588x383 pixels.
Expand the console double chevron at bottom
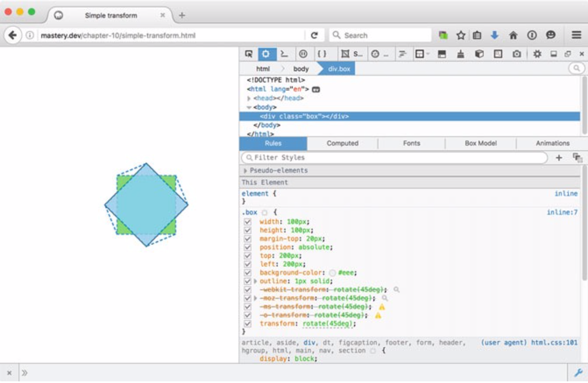24,373
